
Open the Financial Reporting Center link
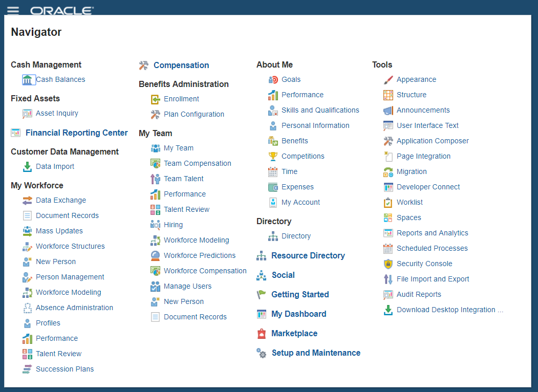coord(77,133)
